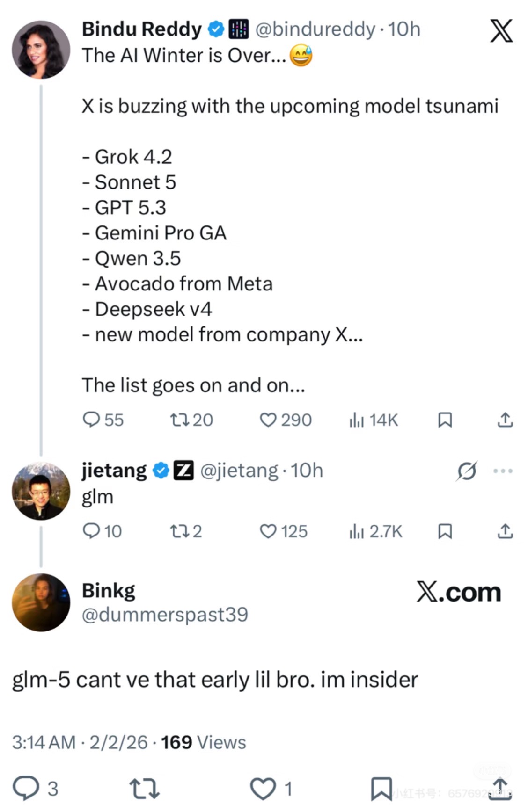The height and width of the screenshot is (812, 528).
Task: Repost jietang's glm reply
Action: [x=179, y=531]
